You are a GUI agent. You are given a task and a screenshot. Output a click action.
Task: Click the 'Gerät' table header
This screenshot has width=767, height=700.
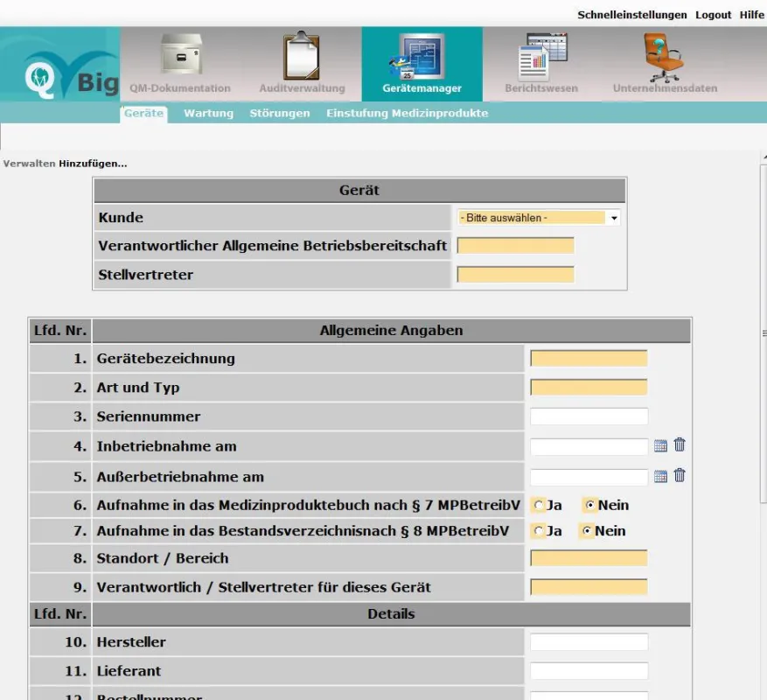(x=359, y=191)
